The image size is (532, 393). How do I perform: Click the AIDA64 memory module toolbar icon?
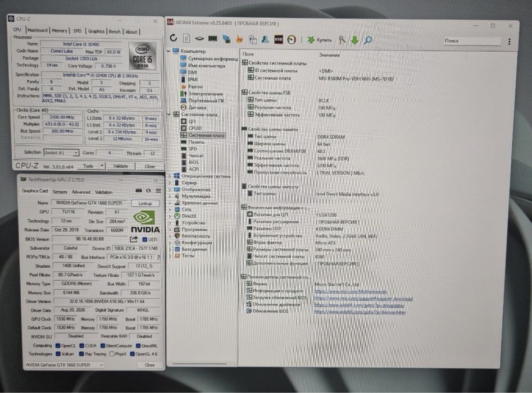213,39
